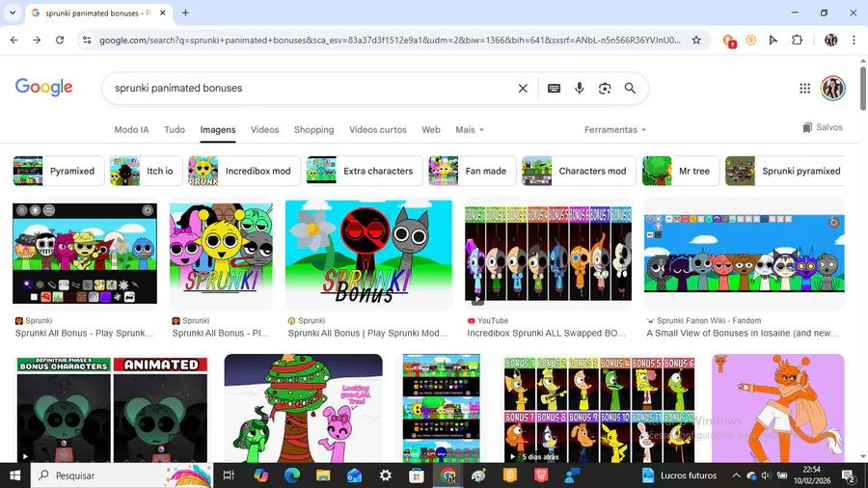This screenshot has width=868, height=488.
Task: Open the swapped bonus YouTube thumbnail
Action: coord(548,254)
